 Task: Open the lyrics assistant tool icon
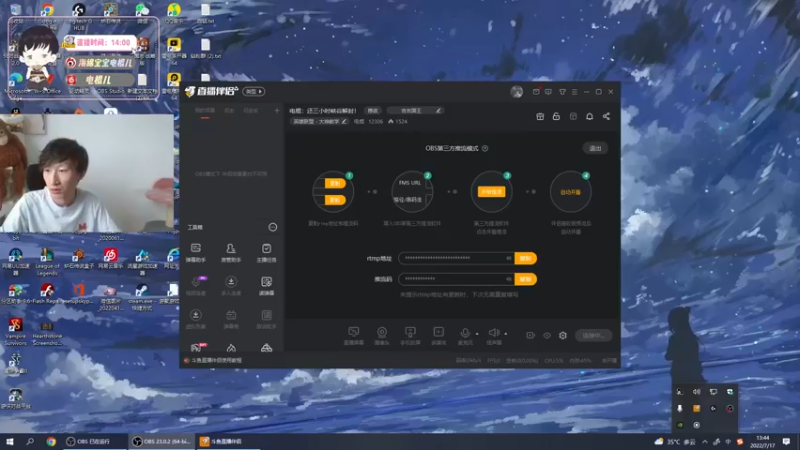(266, 319)
